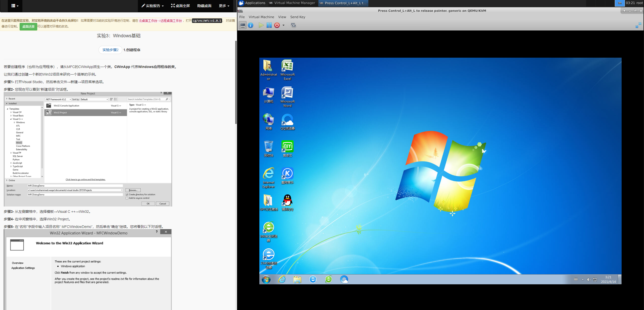Open the 实验报告 dropdown
644x310 pixels.
tap(152, 6)
